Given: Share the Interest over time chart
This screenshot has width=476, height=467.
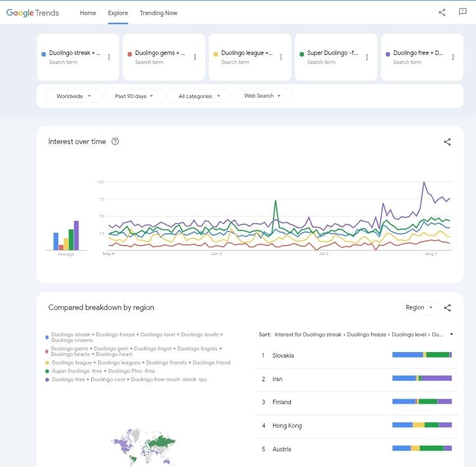Looking at the screenshot, I should [447, 142].
